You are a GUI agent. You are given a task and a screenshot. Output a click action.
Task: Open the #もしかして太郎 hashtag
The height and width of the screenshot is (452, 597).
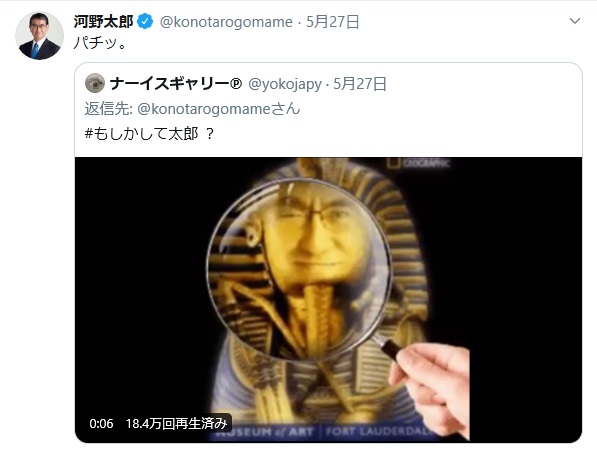[x=142, y=134]
